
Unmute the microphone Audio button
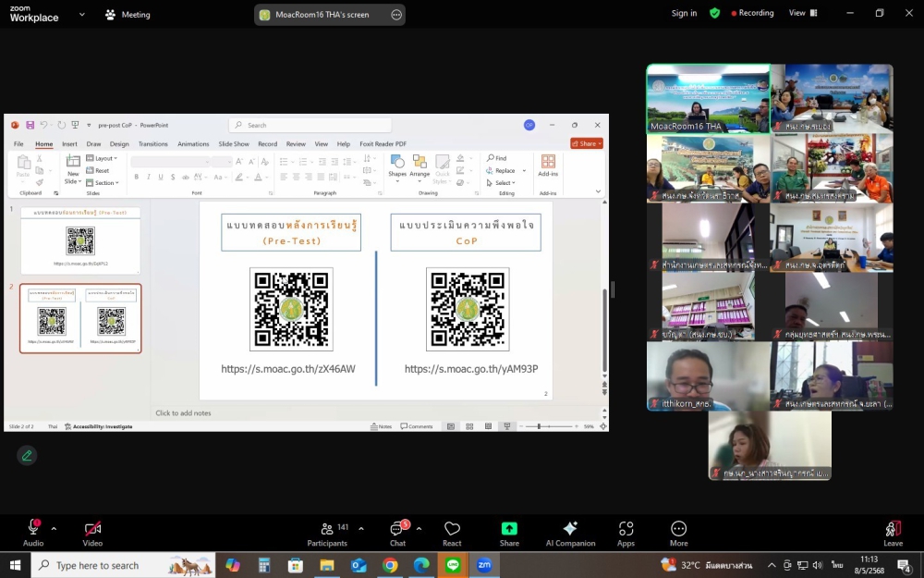[x=33, y=532]
